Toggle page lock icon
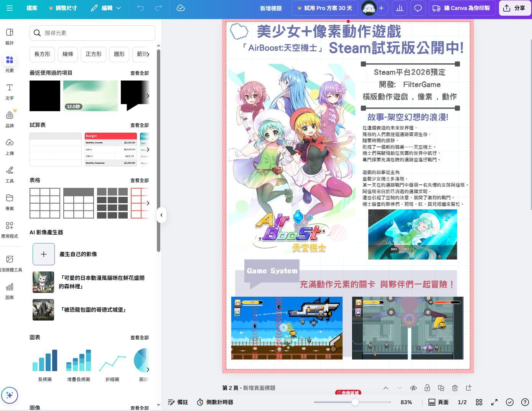 427,388
